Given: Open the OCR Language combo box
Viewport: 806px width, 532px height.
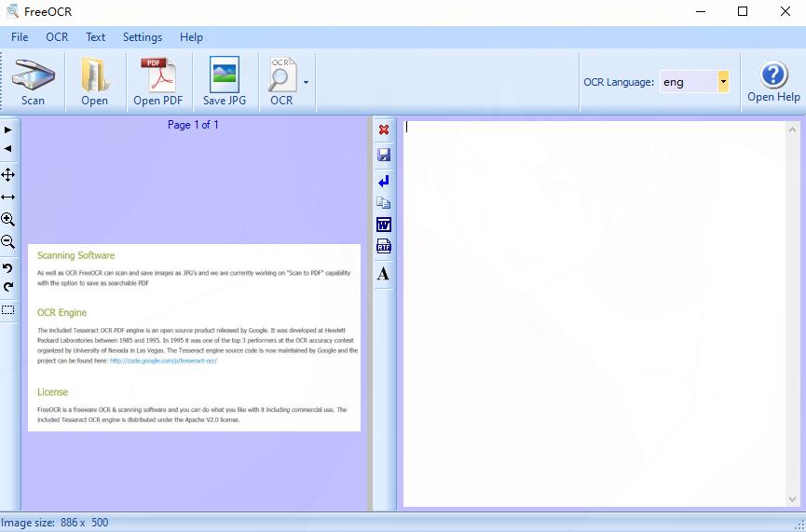Looking at the screenshot, I should tap(694, 82).
